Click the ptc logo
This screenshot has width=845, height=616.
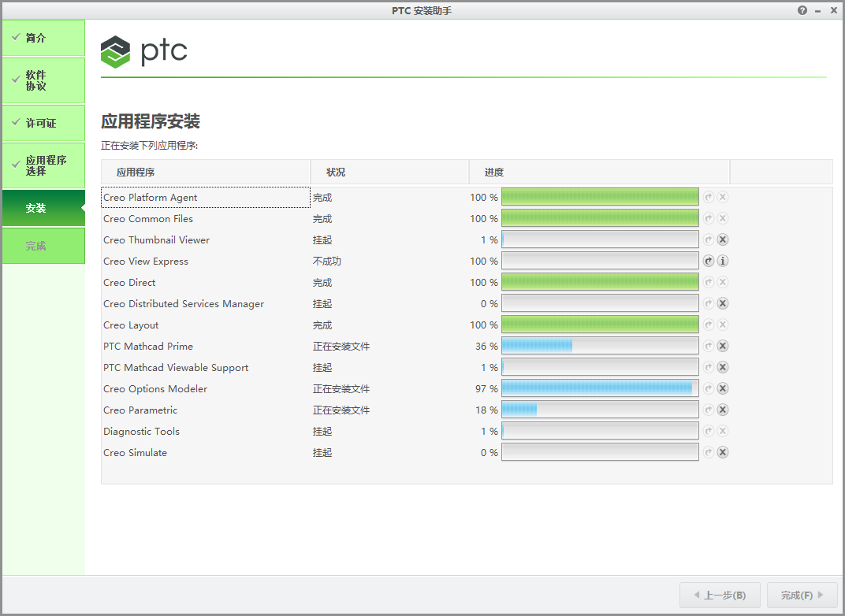point(144,52)
